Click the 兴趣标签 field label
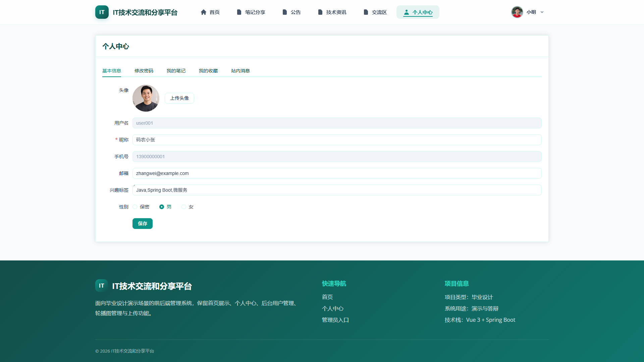 pos(119,190)
